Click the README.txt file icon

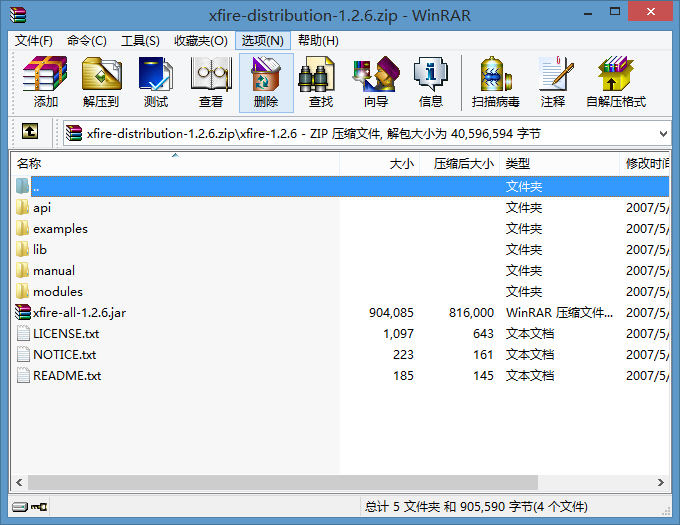23,375
